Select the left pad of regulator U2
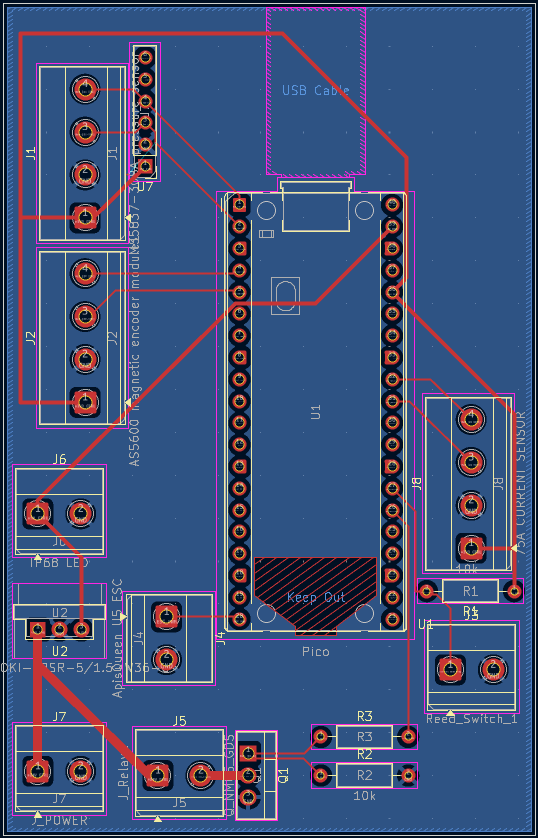The height and width of the screenshot is (838, 538). pos(37,630)
